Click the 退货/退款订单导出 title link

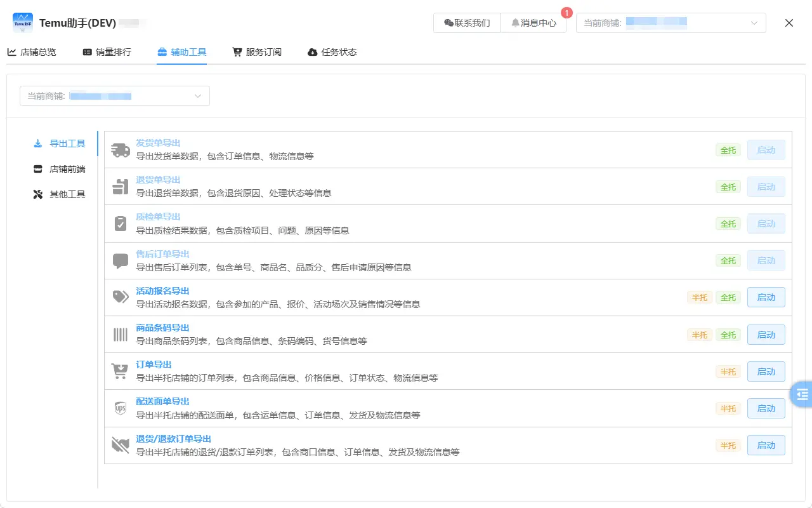(x=173, y=439)
